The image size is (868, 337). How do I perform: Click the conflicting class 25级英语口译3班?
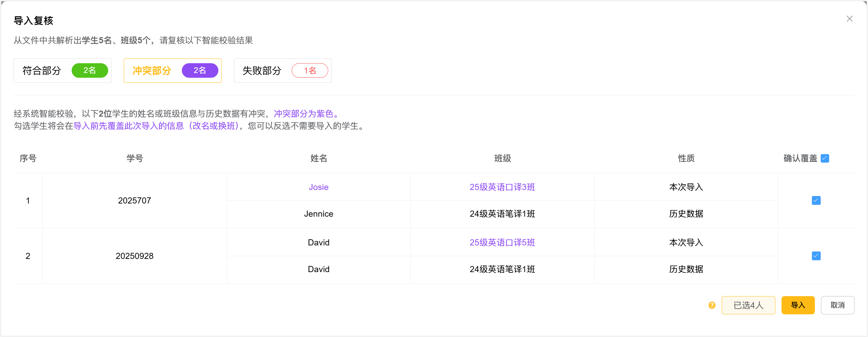[502, 187]
